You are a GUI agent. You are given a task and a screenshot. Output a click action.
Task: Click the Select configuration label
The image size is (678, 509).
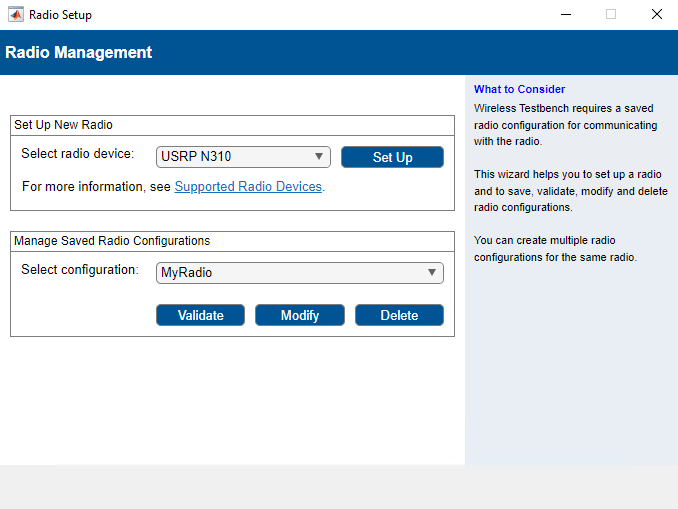pyautogui.click(x=80, y=270)
